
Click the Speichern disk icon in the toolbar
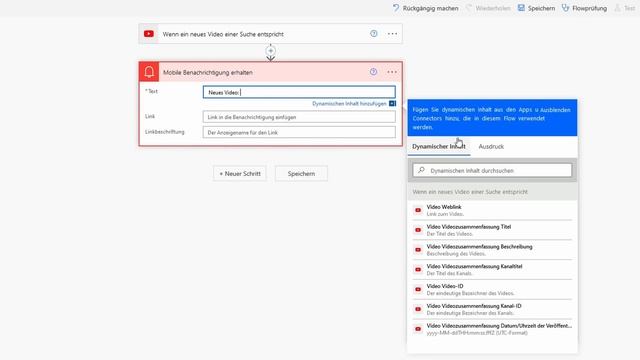(x=521, y=8)
